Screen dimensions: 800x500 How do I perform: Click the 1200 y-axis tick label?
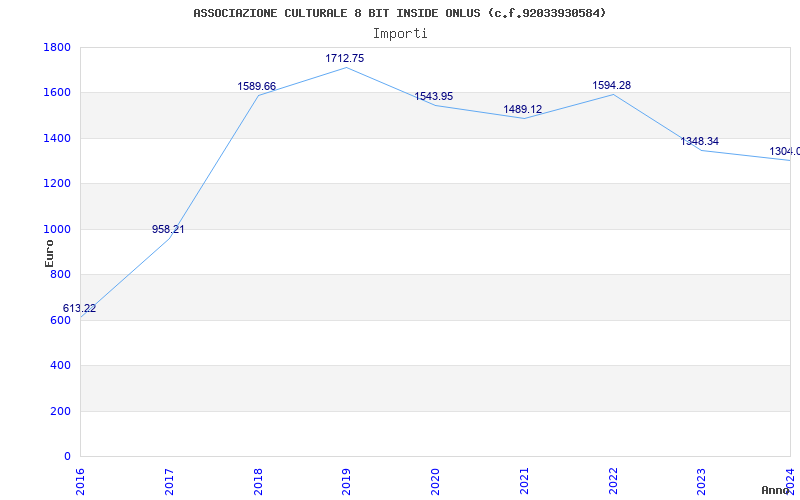coord(57,184)
